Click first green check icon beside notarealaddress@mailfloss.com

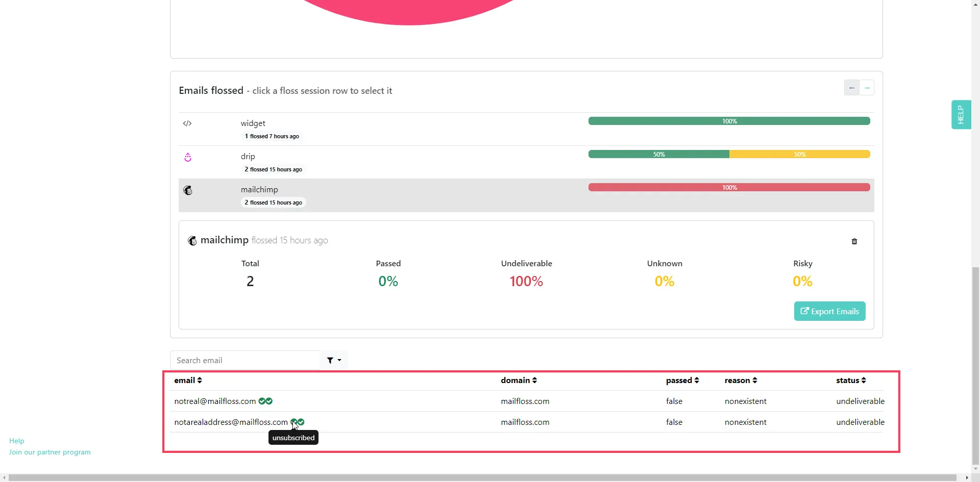[x=294, y=422]
